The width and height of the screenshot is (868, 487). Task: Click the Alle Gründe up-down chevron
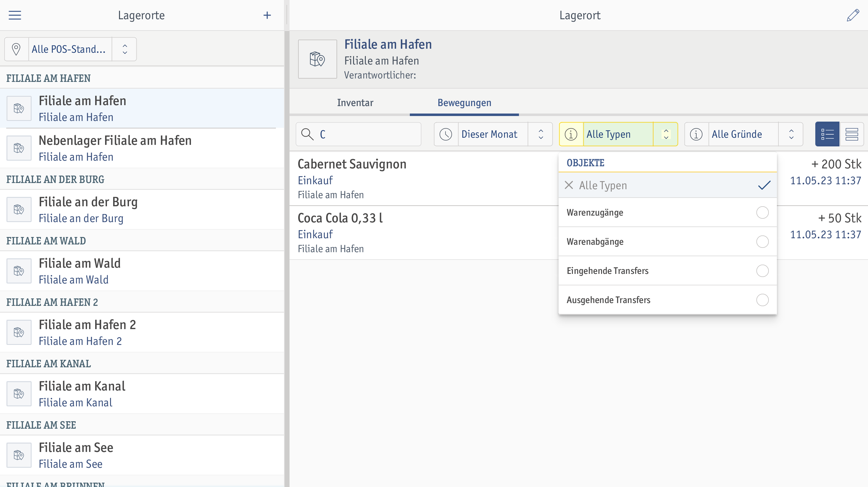tap(791, 134)
